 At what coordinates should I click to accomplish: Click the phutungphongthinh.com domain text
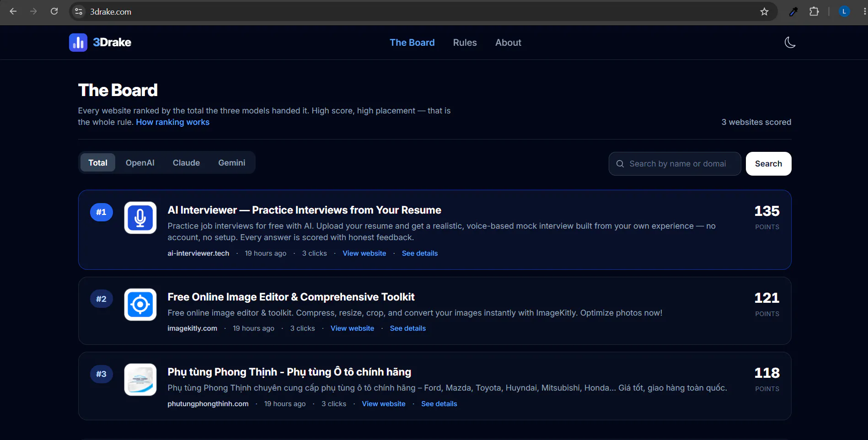pyautogui.click(x=208, y=404)
